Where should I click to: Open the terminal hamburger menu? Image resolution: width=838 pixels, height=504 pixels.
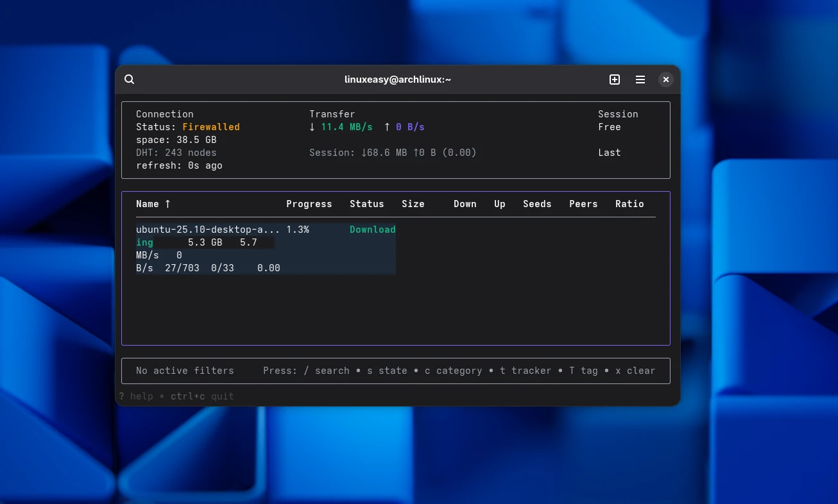640,80
